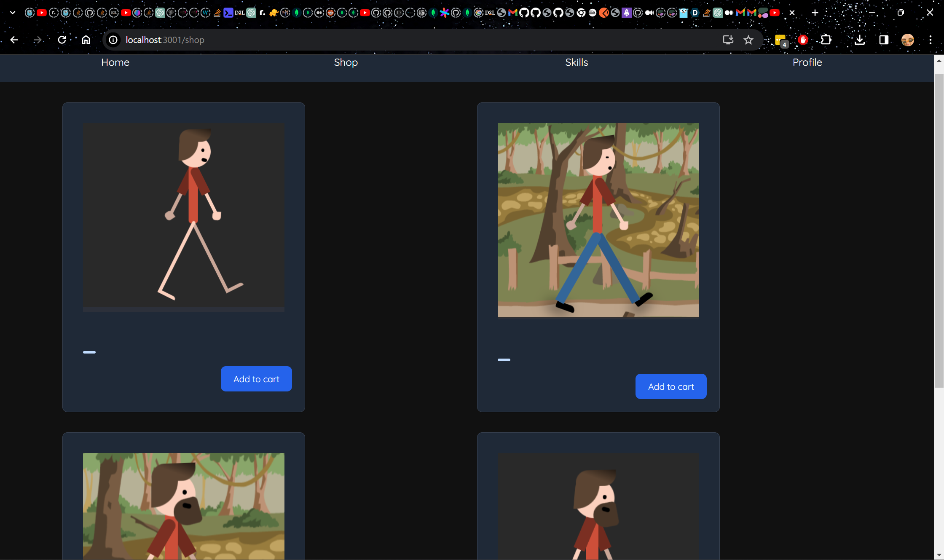Click the install app icon in address bar
Image resolution: width=944 pixels, height=560 pixels.
[x=728, y=40]
